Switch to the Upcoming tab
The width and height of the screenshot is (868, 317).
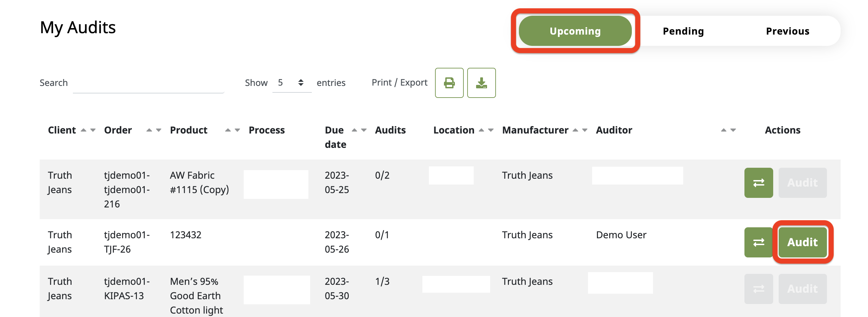(x=575, y=31)
